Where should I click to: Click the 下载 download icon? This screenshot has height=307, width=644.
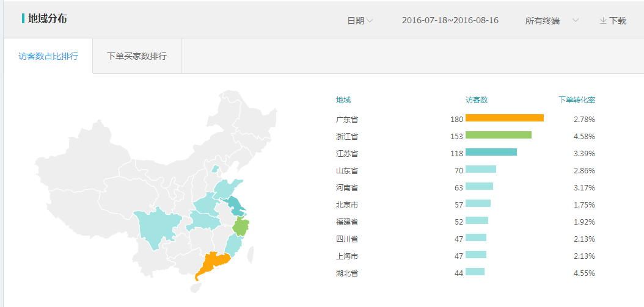pyautogui.click(x=603, y=21)
